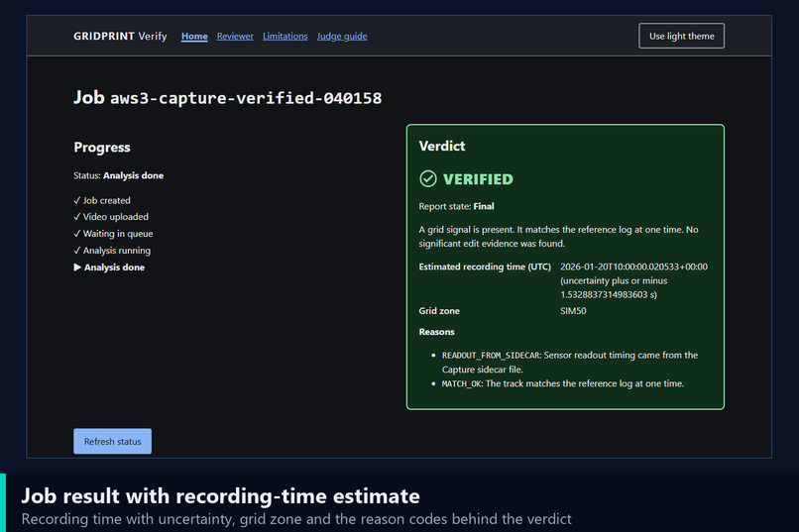Click the 'Estimated recording time (UTC)' label

(485, 266)
